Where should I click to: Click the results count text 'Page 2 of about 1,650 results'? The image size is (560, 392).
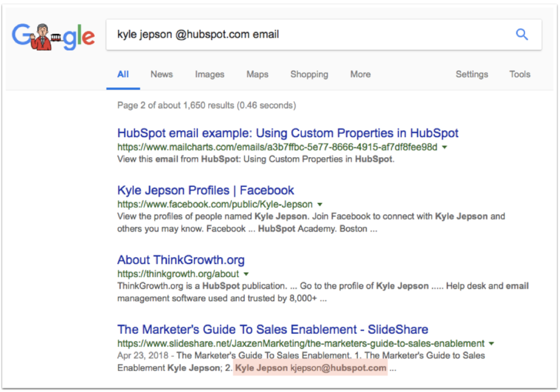pos(176,105)
